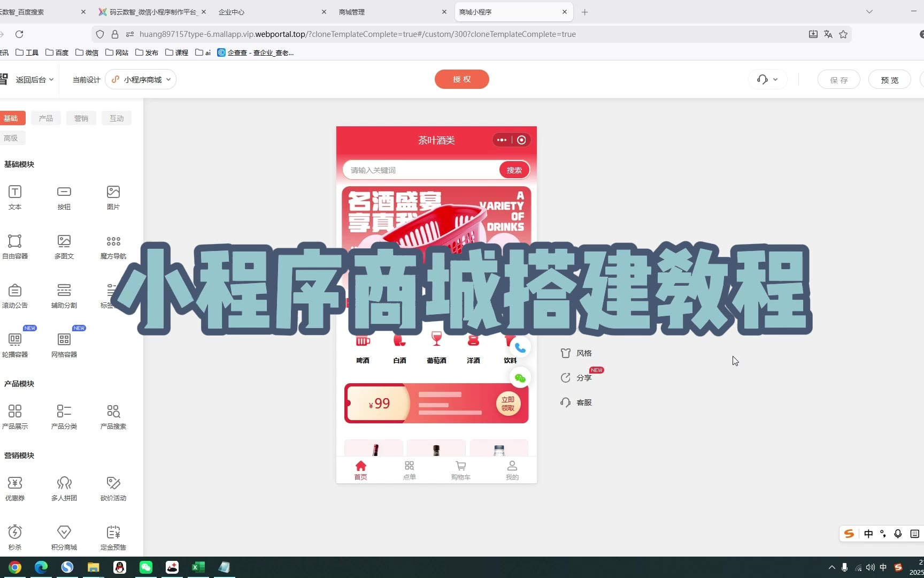The height and width of the screenshot is (578, 924).
Task: Click the 预览 preview button
Action: tap(890, 80)
